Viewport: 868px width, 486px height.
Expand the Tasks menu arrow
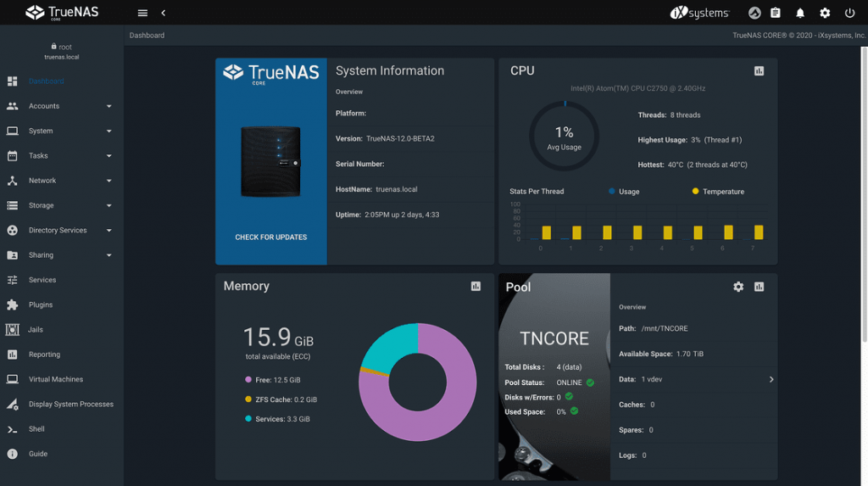click(x=109, y=156)
